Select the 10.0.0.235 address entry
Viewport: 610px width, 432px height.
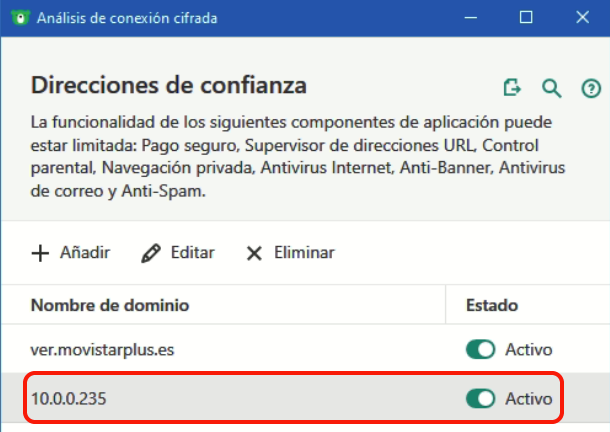point(68,399)
